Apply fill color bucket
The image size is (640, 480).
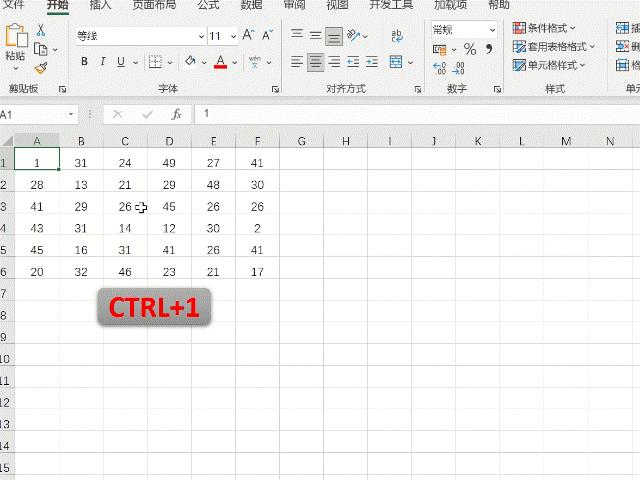[x=190, y=62]
